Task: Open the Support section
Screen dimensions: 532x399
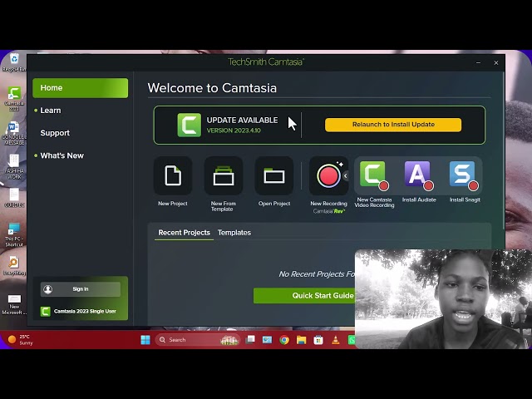Action: [x=55, y=133]
